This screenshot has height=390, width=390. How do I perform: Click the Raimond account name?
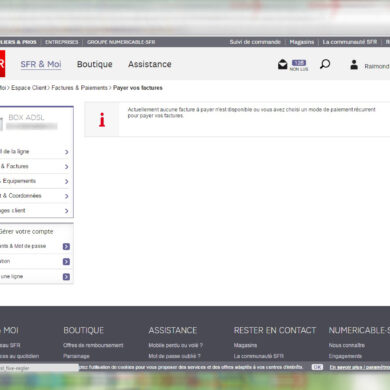coord(377,66)
